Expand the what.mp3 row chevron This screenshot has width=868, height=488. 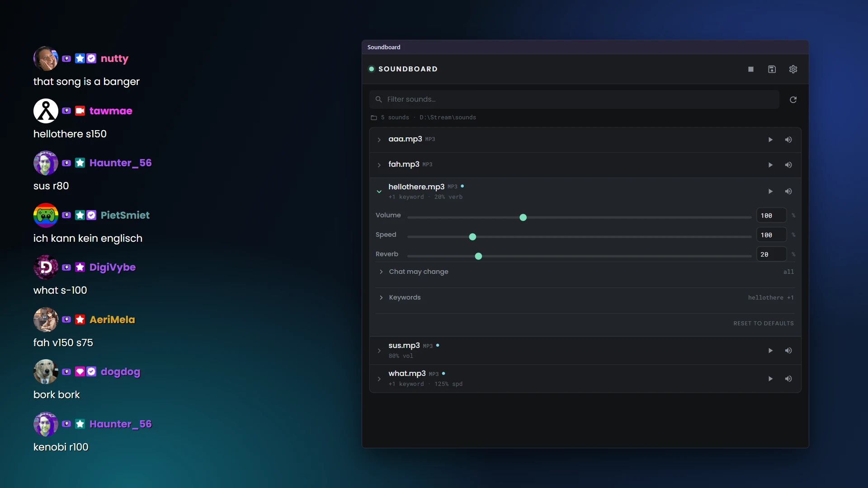click(379, 379)
